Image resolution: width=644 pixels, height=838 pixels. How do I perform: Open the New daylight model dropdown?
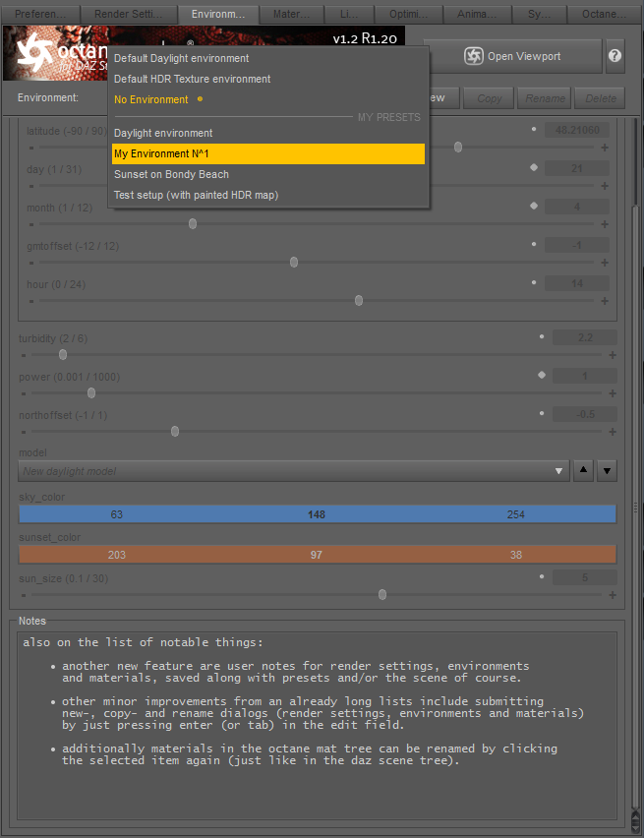coord(293,471)
